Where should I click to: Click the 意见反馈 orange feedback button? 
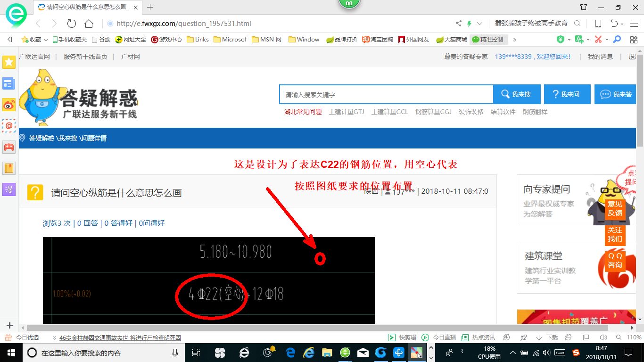(615, 208)
